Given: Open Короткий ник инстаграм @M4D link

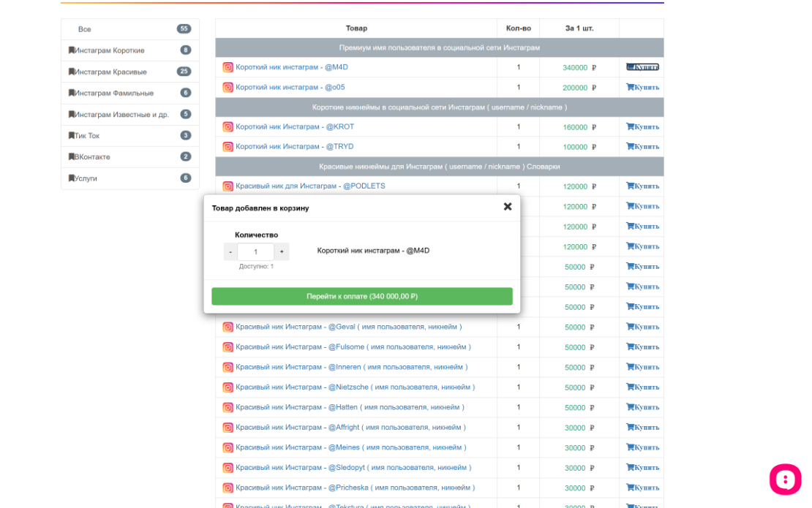Looking at the screenshot, I should (x=292, y=67).
